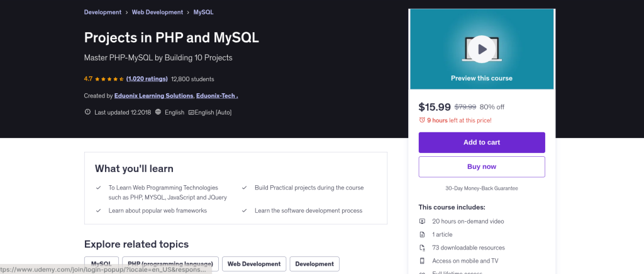Click the closed captions icon
Image resolution: width=644 pixels, height=274 pixels.
click(191, 112)
